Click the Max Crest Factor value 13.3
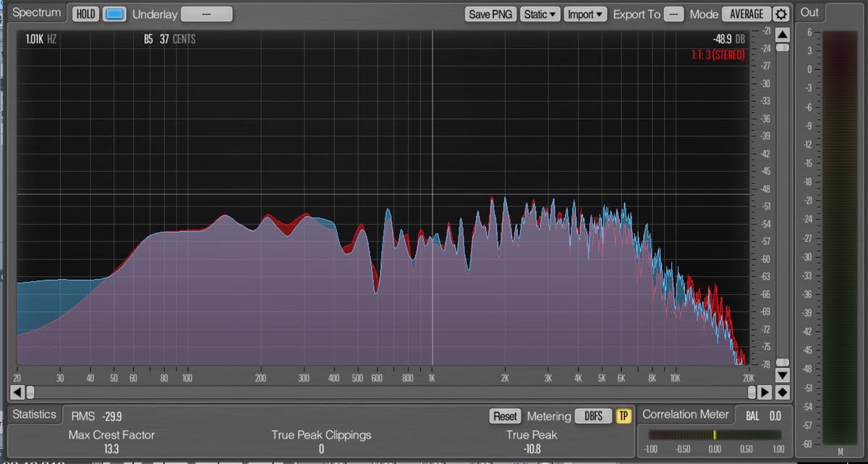 click(111, 449)
